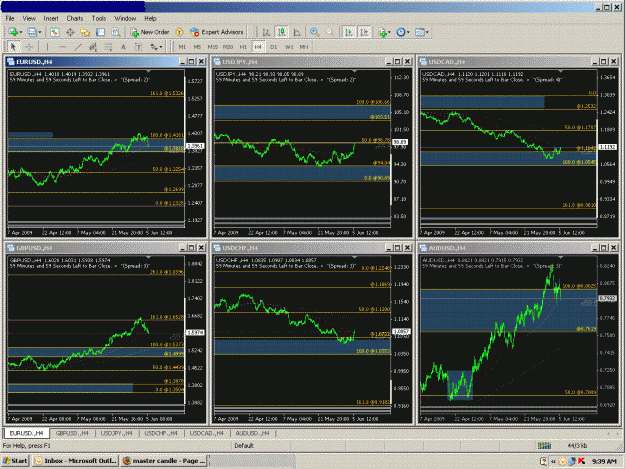This screenshot has width=625, height=469.
Task: Open the Tools menu
Action: coord(99,18)
